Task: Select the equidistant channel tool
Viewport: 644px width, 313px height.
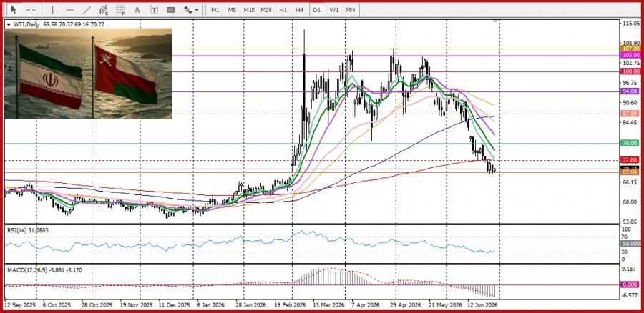Action: click(x=103, y=10)
